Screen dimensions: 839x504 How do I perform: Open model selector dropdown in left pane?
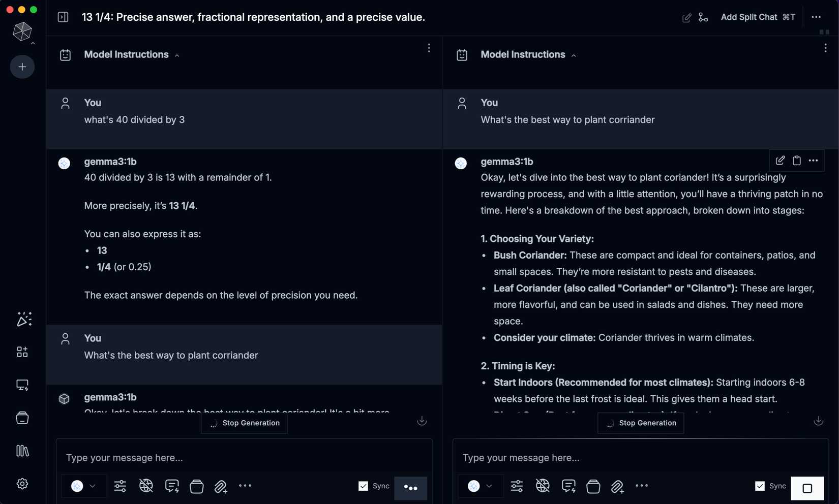(x=84, y=486)
